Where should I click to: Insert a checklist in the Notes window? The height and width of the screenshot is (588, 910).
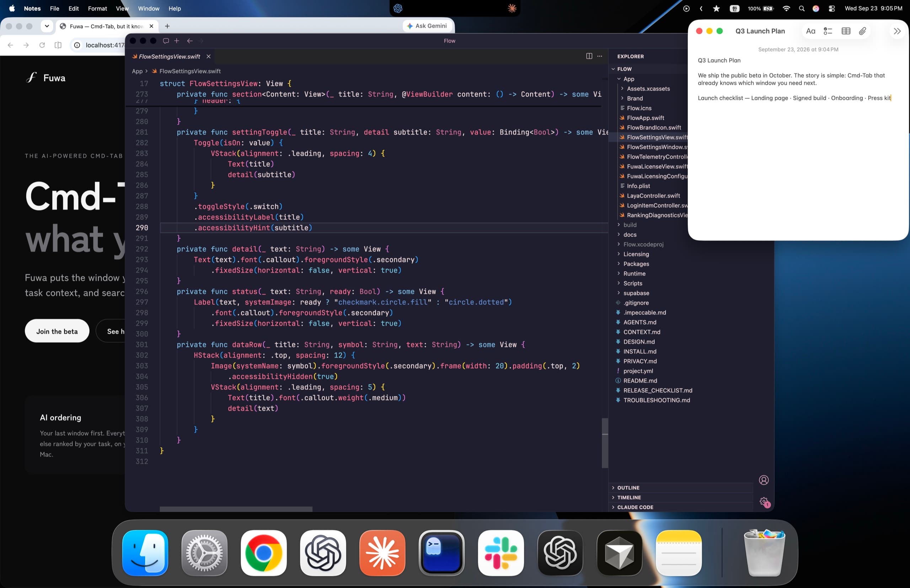coord(828,31)
